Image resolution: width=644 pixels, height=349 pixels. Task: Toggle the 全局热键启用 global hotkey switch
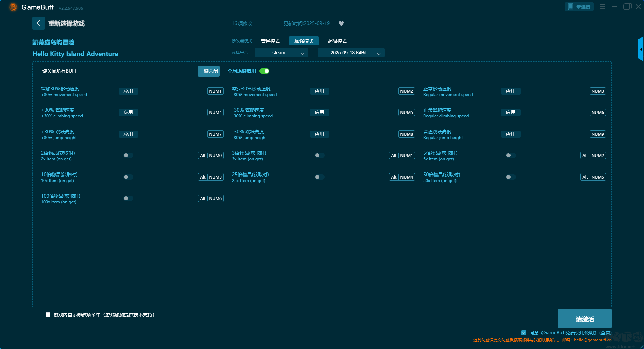264,71
